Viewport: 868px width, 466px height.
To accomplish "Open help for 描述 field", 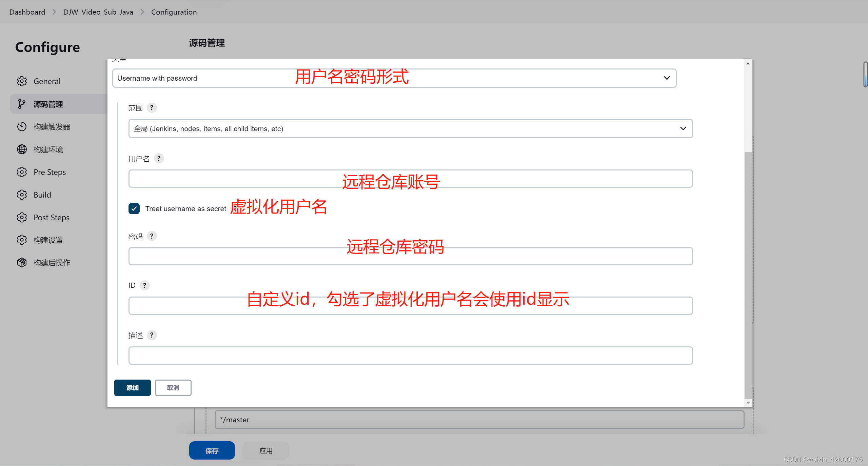I will pyautogui.click(x=152, y=335).
